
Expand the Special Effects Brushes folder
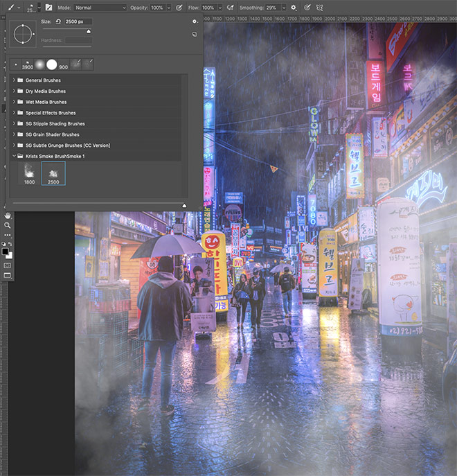(x=14, y=113)
